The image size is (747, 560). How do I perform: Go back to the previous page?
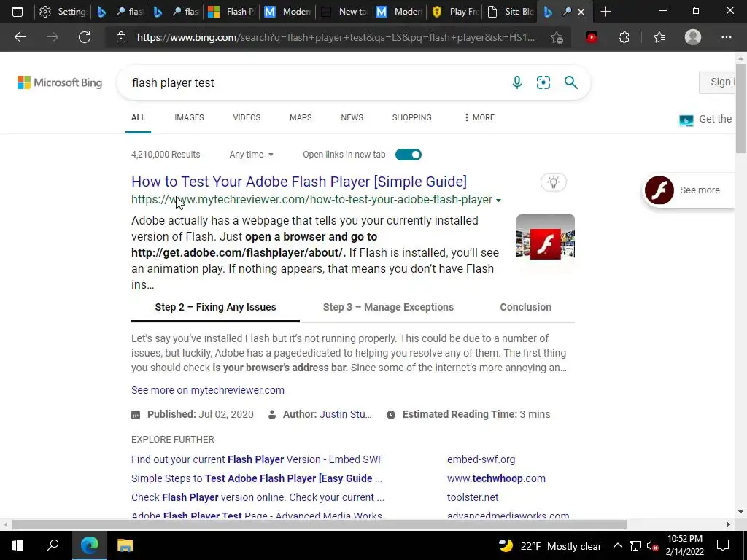(20, 37)
